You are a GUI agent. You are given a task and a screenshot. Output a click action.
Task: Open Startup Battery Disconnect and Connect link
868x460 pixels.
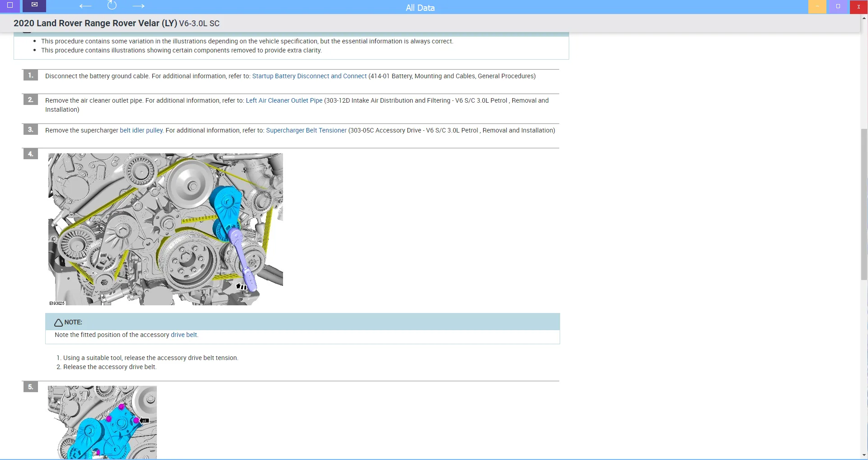point(309,76)
